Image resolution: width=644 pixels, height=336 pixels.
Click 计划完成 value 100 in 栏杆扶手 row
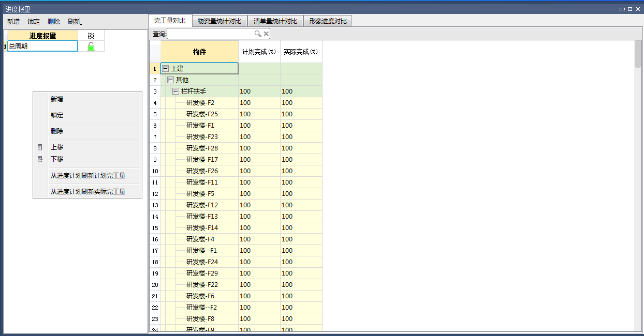(259, 91)
